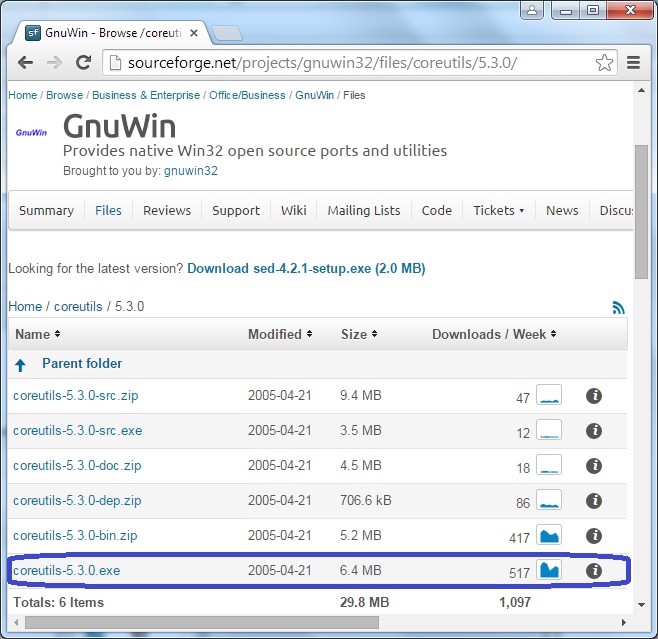Screen dimensions: 658x639
Task: Open the Wiki tab
Action: point(294,210)
